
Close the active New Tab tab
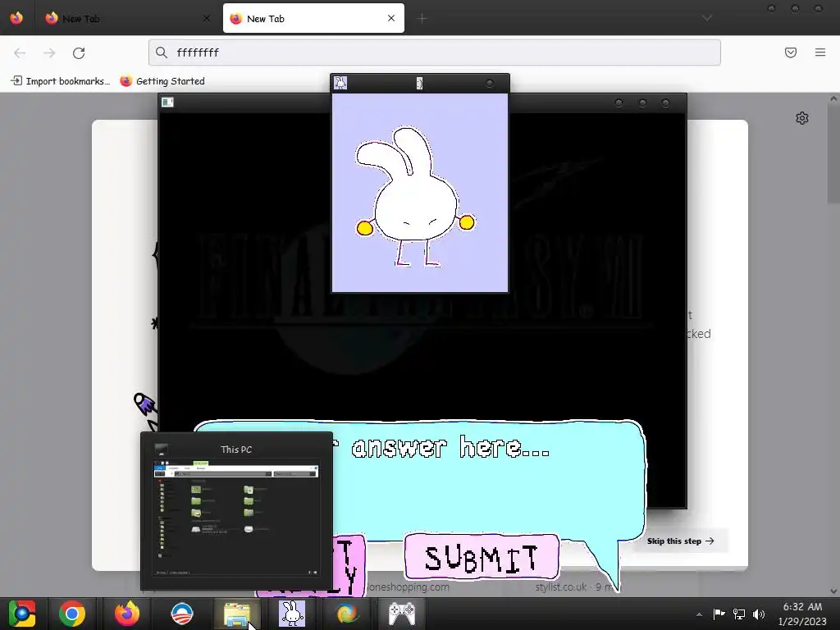tap(391, 18)
